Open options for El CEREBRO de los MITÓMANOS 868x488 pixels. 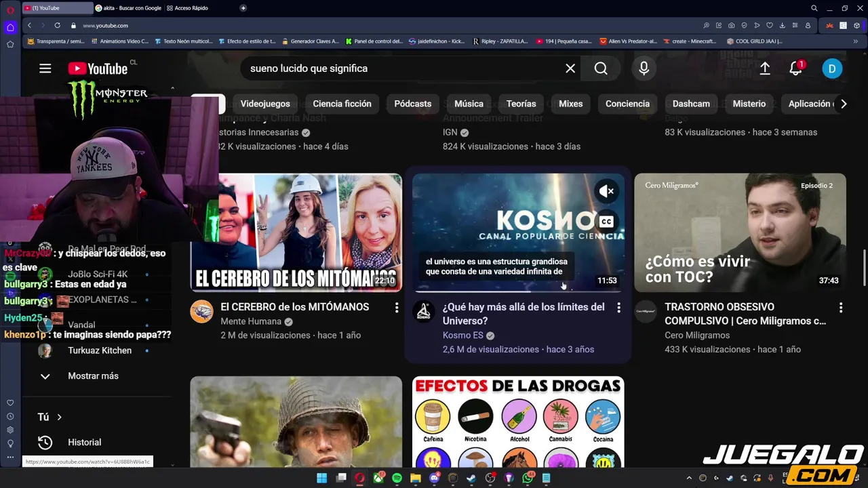(397, 308)
